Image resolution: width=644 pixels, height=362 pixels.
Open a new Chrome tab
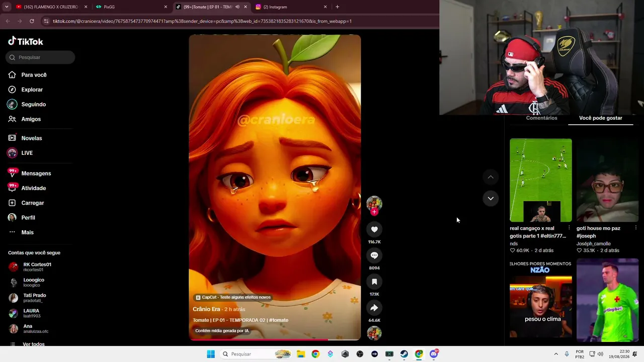(337, 7)
